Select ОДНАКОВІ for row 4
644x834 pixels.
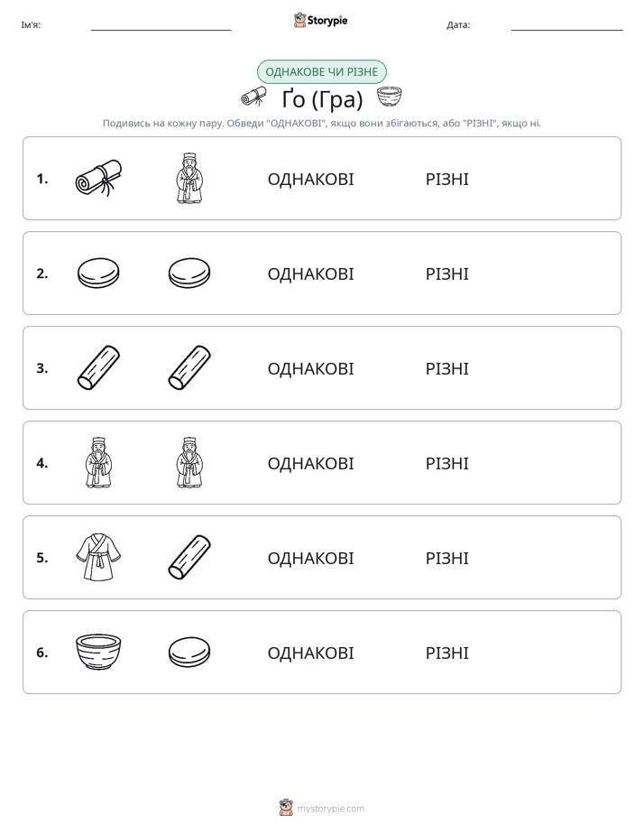click(x=310, y=463)
